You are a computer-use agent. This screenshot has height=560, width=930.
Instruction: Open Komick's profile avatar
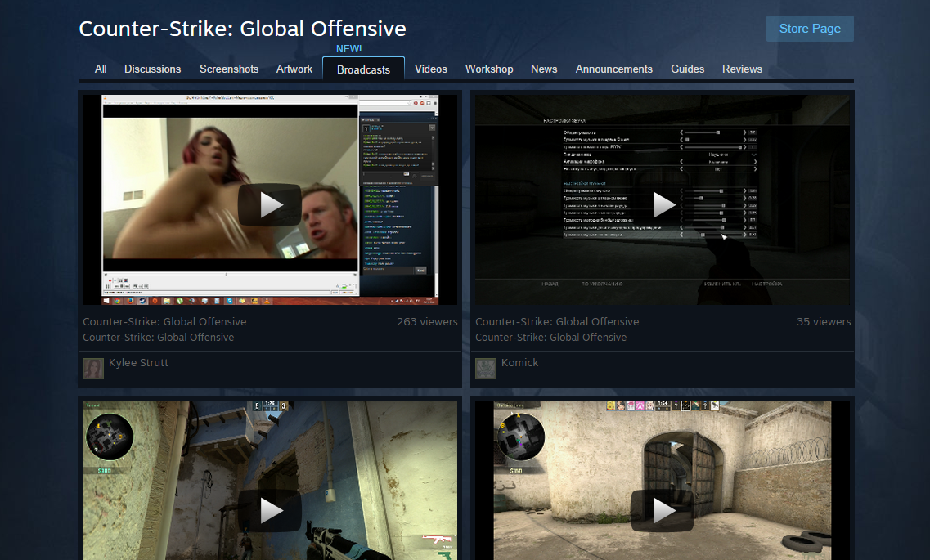(x=486, y=369)
